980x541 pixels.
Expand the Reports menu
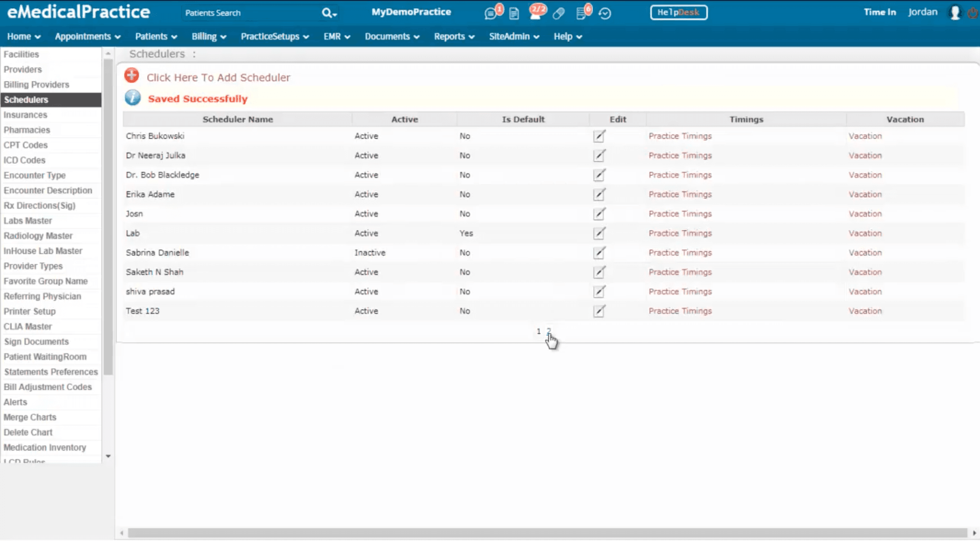click(x=454, y=36)
